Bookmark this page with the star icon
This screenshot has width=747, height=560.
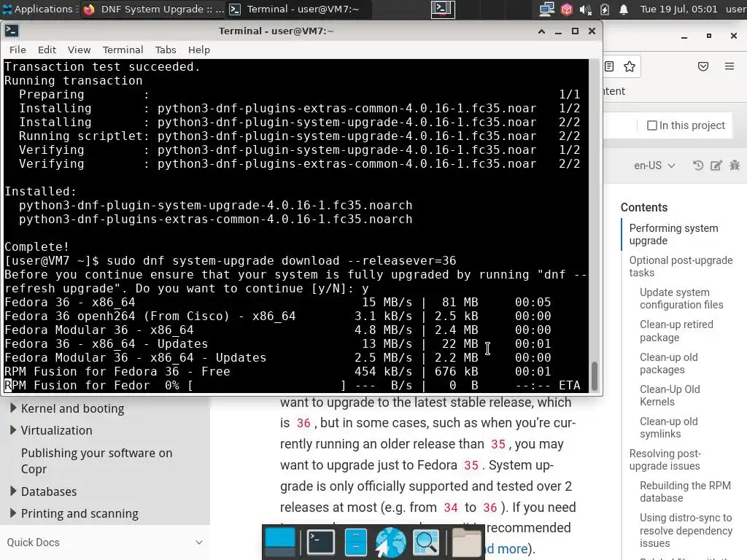(630, 66)
